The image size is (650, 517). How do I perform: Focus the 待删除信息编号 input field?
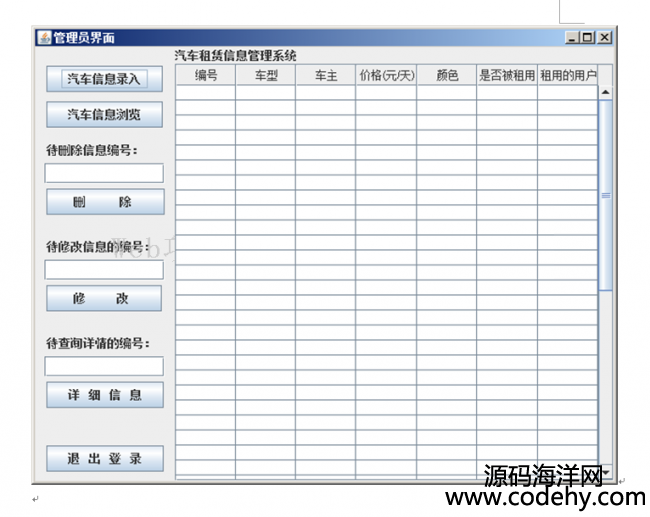(x=104, y=173)
